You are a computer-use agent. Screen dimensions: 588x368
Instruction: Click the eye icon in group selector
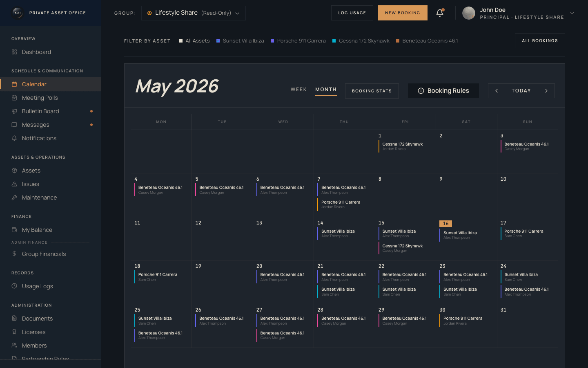pos(149,13)
